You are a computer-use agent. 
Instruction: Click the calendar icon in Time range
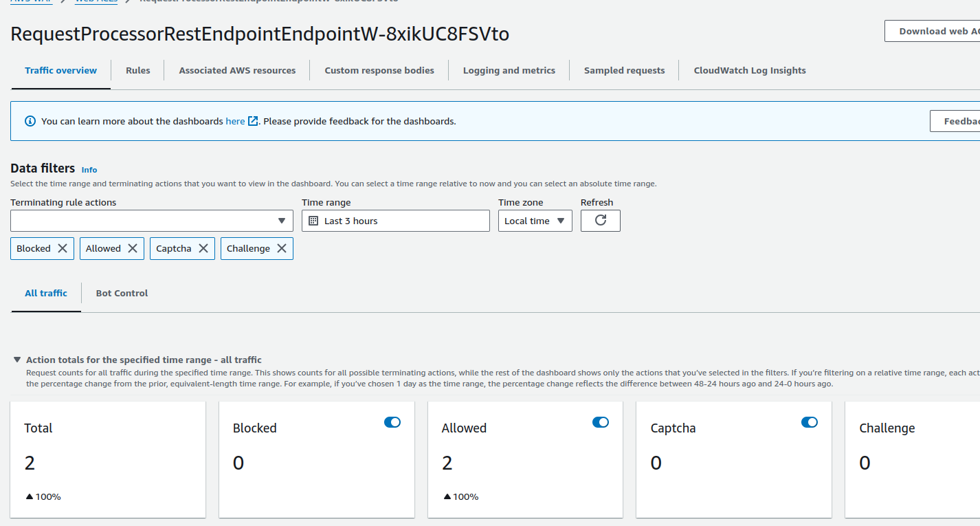(x=313, y=221)
